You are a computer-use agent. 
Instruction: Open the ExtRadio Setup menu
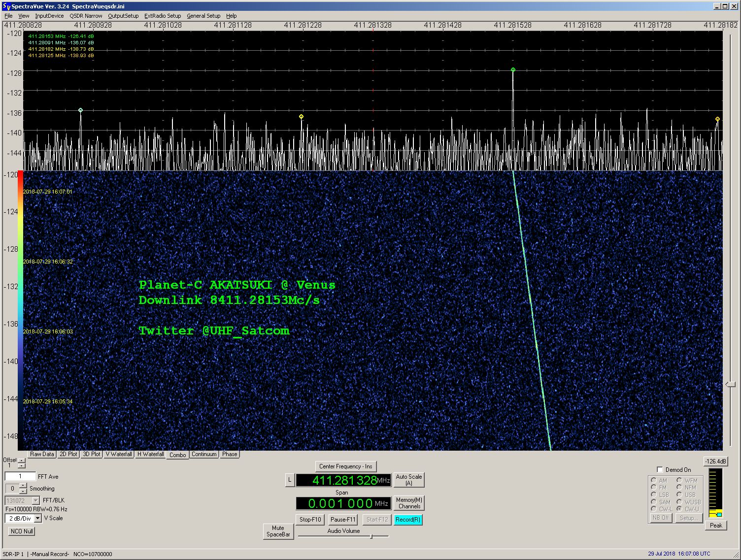click(x=163, y=16)
